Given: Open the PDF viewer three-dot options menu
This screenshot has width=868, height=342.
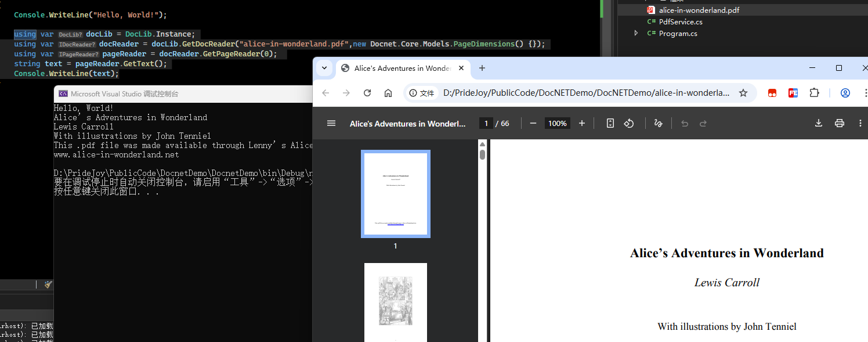Looking at the screenshot, I should point(860,123).
